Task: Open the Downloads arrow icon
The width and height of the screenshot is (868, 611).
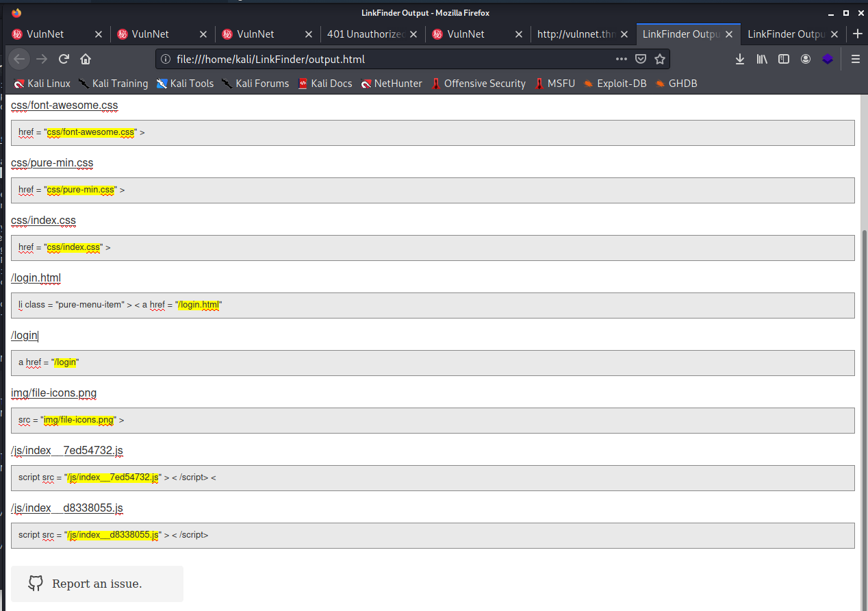Action: click(740, 60)
